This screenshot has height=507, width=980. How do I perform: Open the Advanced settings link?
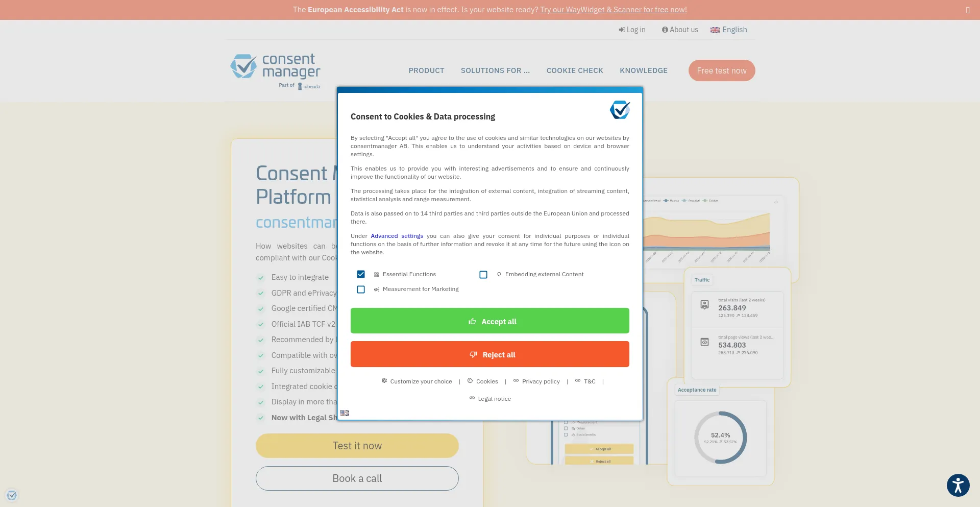[x=397, y=236]
